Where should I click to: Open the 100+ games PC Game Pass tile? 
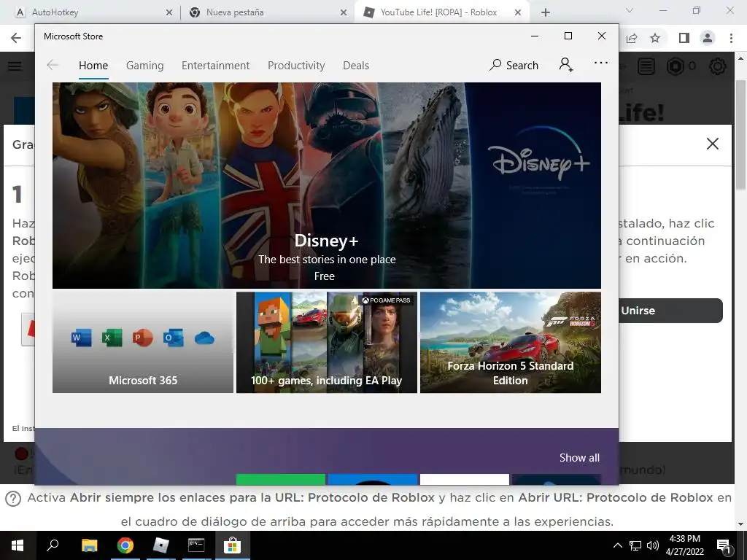[326, 343]
